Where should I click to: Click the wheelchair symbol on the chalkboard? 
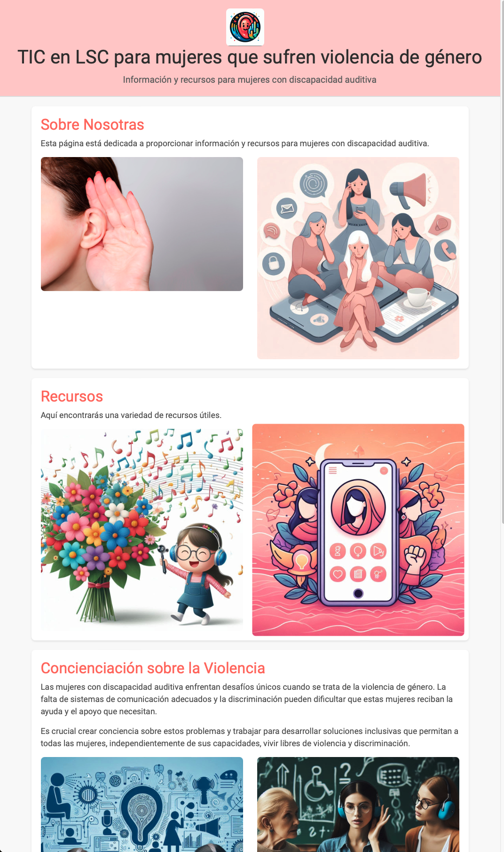click(319, 784)
